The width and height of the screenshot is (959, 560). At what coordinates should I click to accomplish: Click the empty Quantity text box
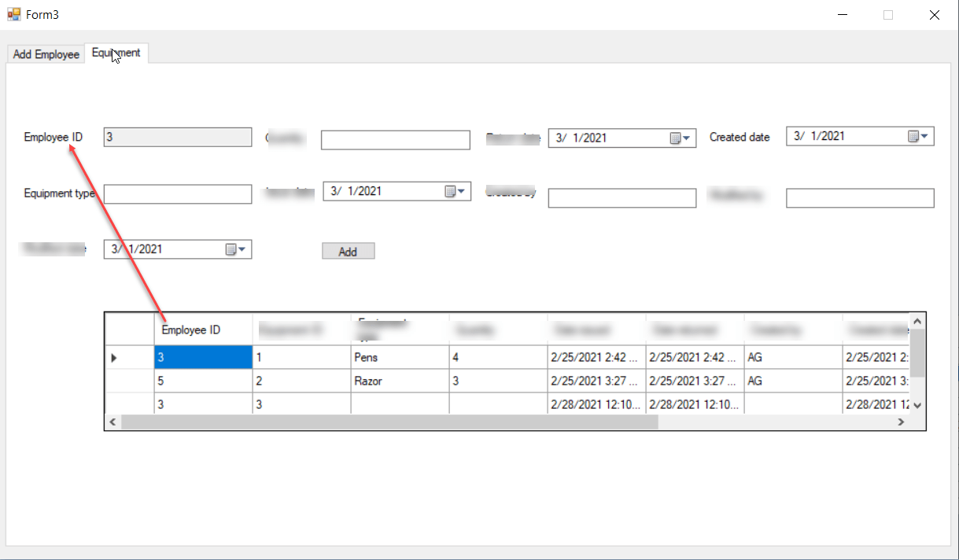coord(395,140)
